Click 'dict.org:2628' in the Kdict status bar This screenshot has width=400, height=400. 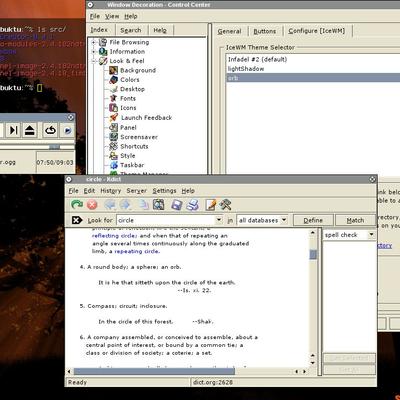pyautogui.click(x=213, y=382)
